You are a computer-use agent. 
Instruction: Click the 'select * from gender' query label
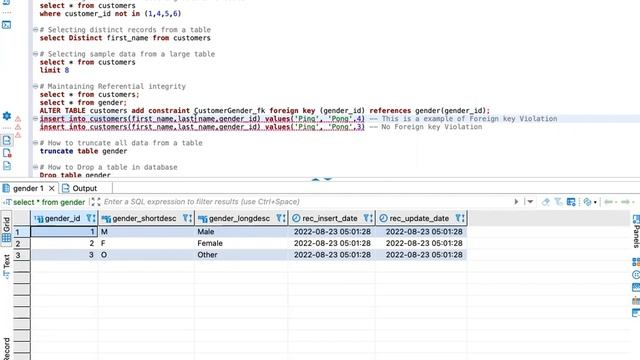[x=49, y=202]
